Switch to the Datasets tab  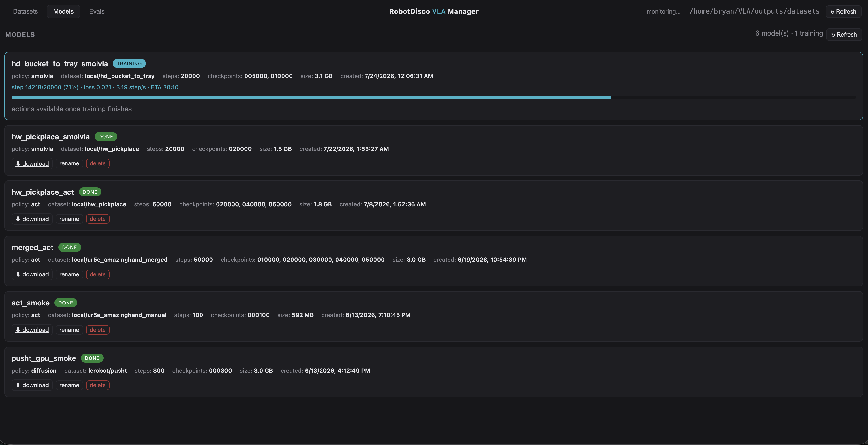point(25,11)
